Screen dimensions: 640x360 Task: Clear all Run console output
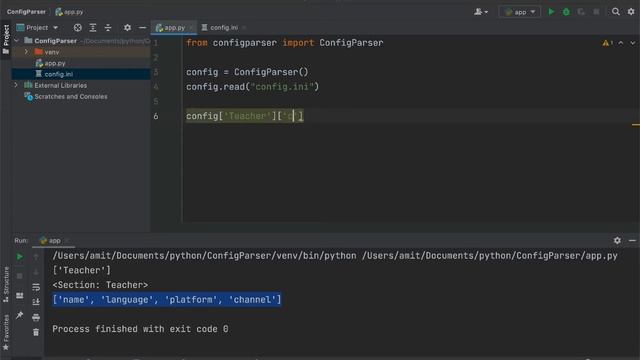coord(36,332)
